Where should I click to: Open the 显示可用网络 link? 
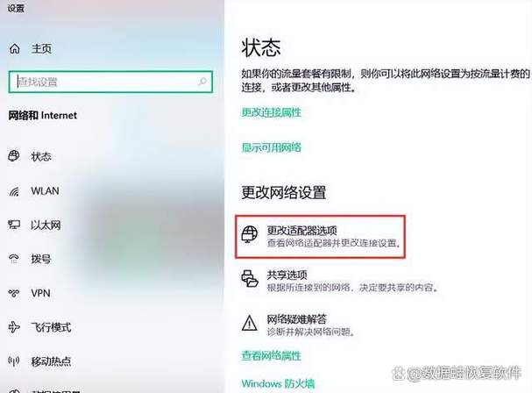click(271, 147)
